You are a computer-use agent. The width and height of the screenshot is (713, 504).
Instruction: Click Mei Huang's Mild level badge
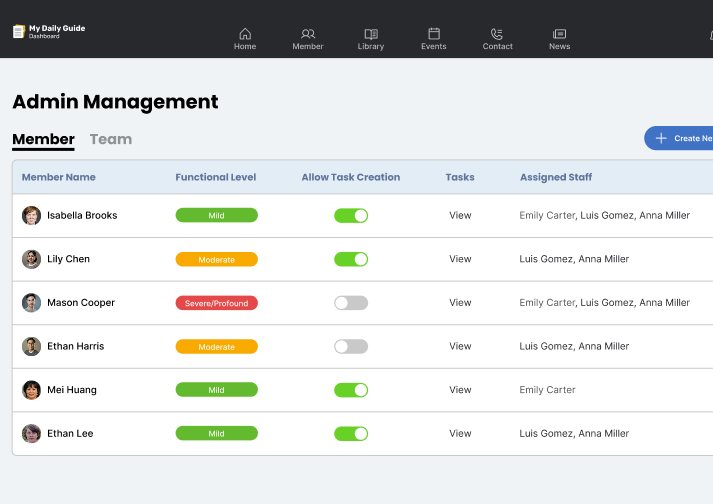216,390
